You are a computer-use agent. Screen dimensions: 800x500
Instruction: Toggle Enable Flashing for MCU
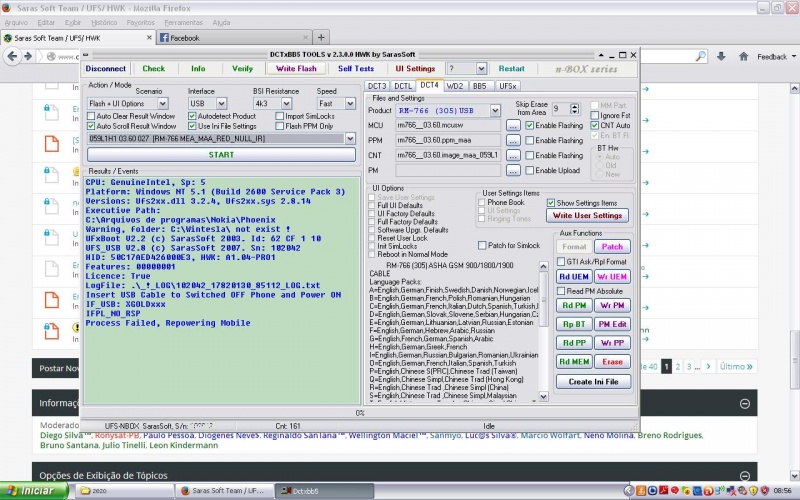tap(530, 126)
